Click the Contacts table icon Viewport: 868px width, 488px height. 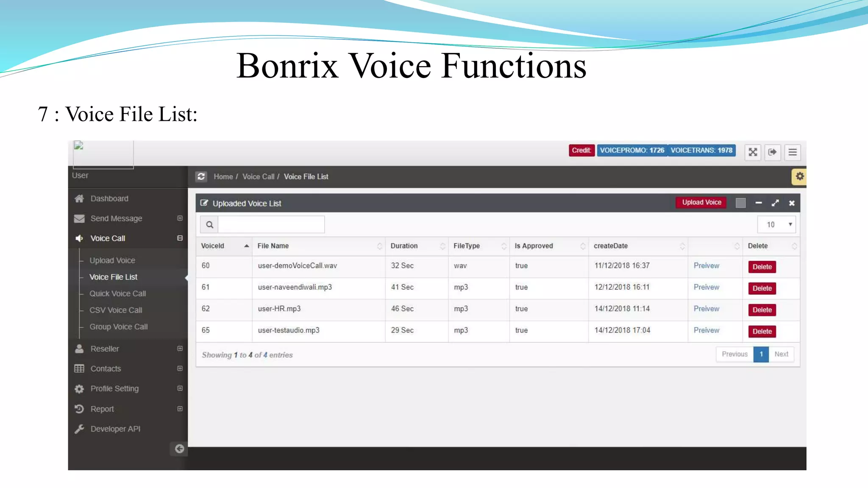79,369
